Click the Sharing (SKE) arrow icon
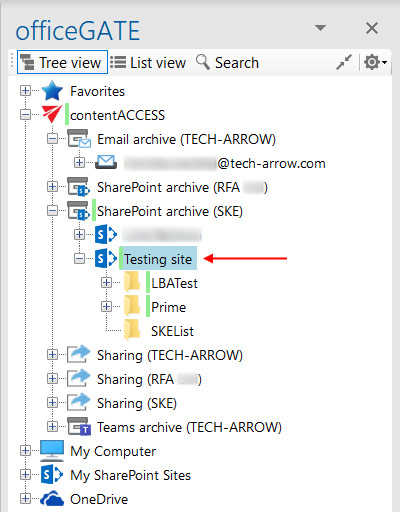Viewport: 400px width, 512px height. pyautogui.click(x=79, y=402)
